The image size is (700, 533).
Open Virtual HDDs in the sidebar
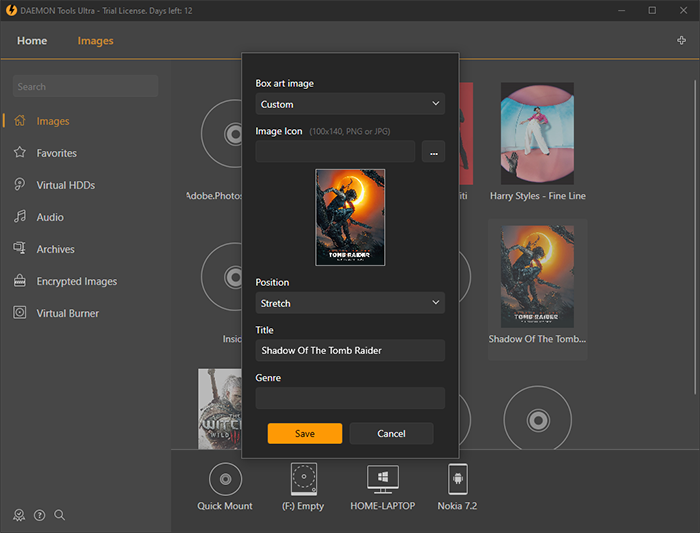coord(66,185)
